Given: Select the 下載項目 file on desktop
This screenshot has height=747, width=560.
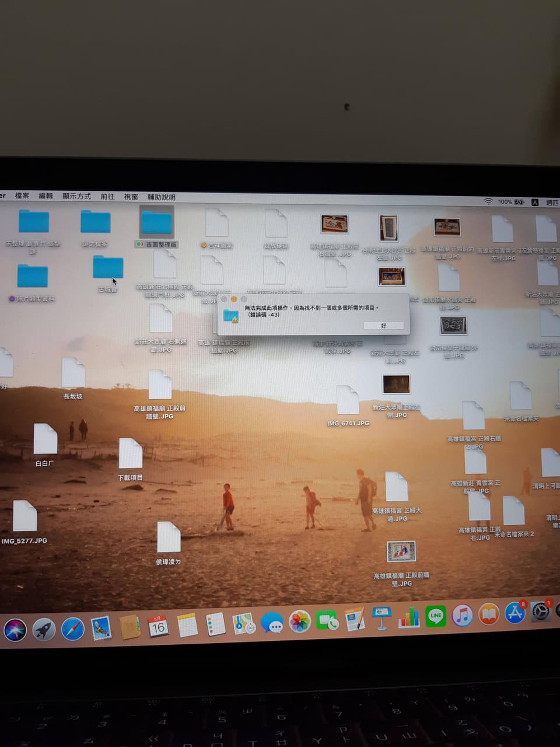Looking at the screenshot, I should coord(131,454).
